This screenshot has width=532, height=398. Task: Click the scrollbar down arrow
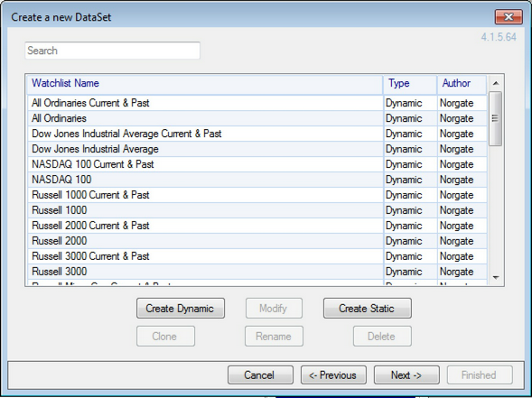point(496,278)
